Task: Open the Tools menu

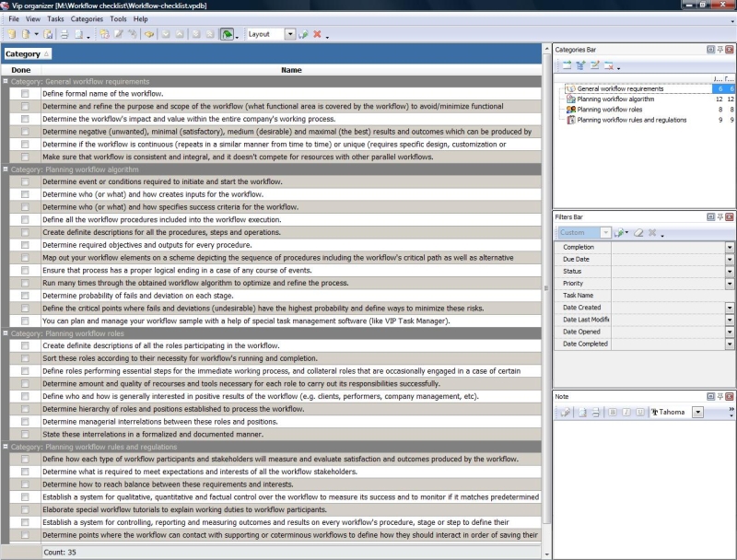Action: (x=118, y=18)
